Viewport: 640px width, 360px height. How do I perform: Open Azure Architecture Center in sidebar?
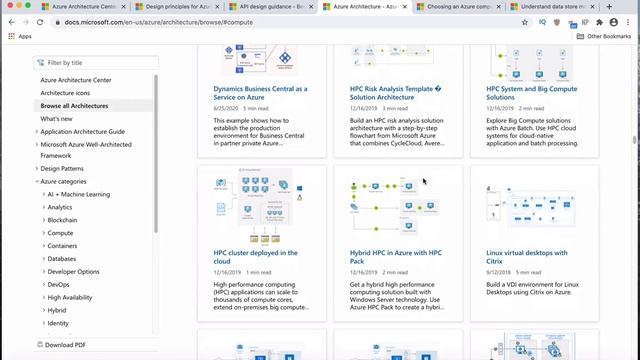coord(76,80)
